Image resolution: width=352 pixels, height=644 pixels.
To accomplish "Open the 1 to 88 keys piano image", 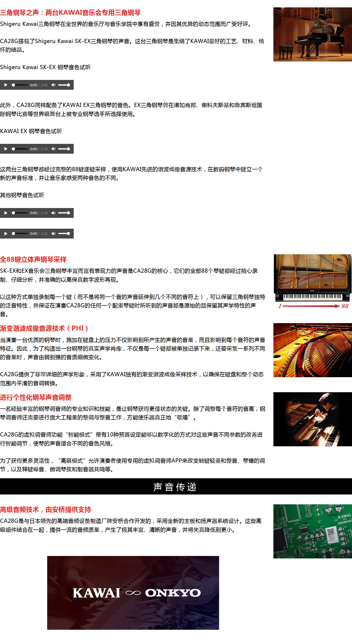I will point(312,282).
